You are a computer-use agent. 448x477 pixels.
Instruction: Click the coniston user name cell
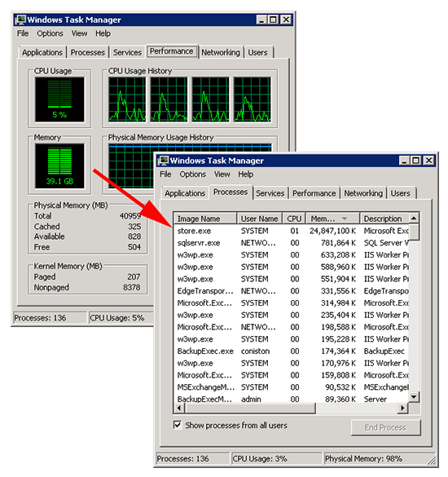pyautogui.click(x=255, y=351)
